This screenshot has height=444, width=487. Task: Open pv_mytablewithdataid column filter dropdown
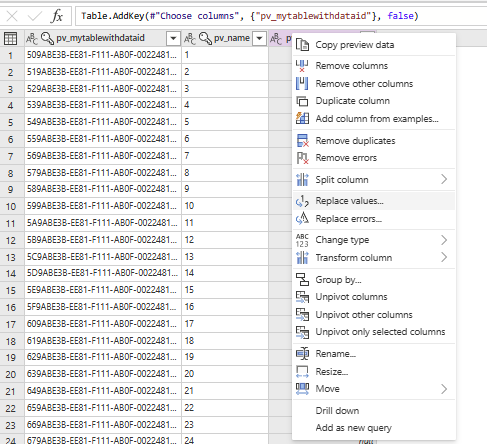pos(173,39)
